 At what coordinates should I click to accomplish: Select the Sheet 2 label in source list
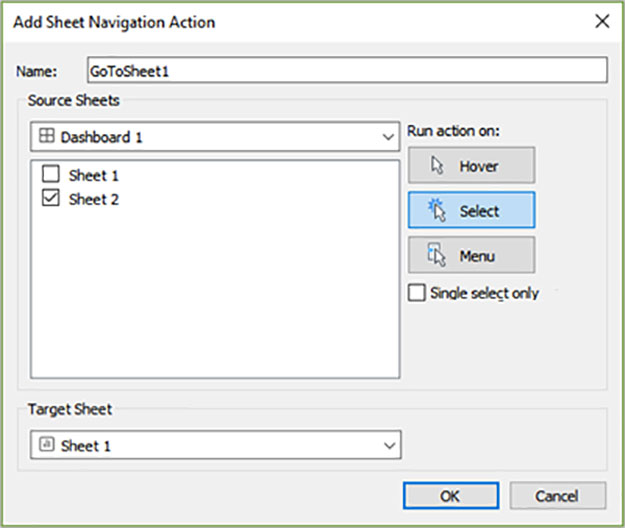[x=94, y=199]
